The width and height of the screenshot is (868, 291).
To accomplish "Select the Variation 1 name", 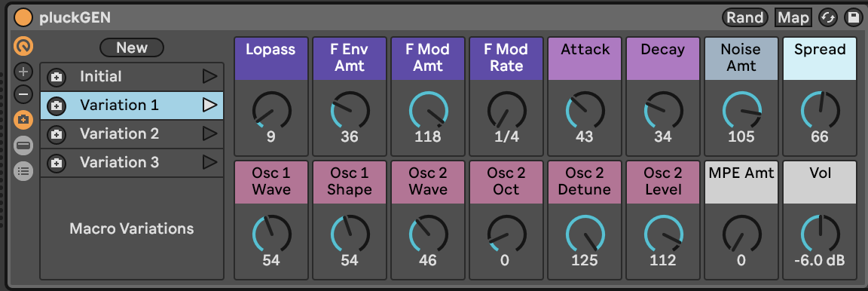I will click(120, 105).
